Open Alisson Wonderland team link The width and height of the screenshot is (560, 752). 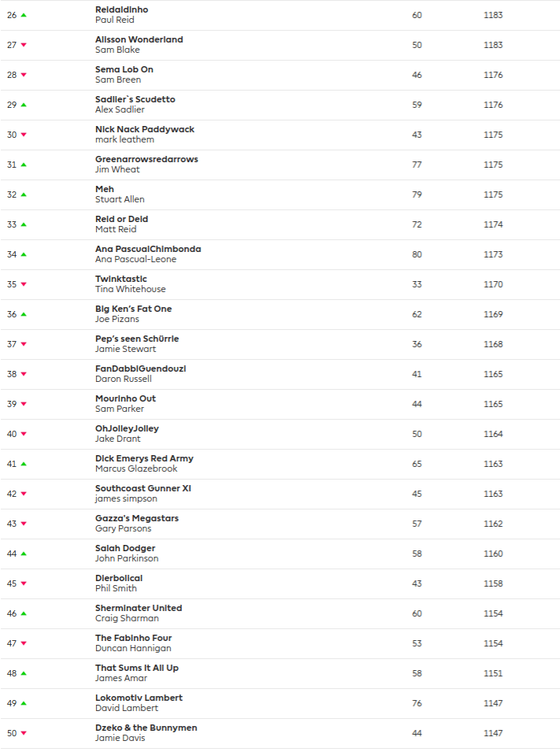pyautogui.click(x=139, y=39)
